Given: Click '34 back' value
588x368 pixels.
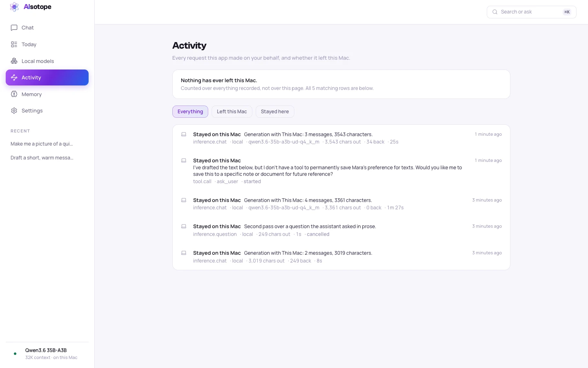Looking at the screenshot, I should 376,142.
